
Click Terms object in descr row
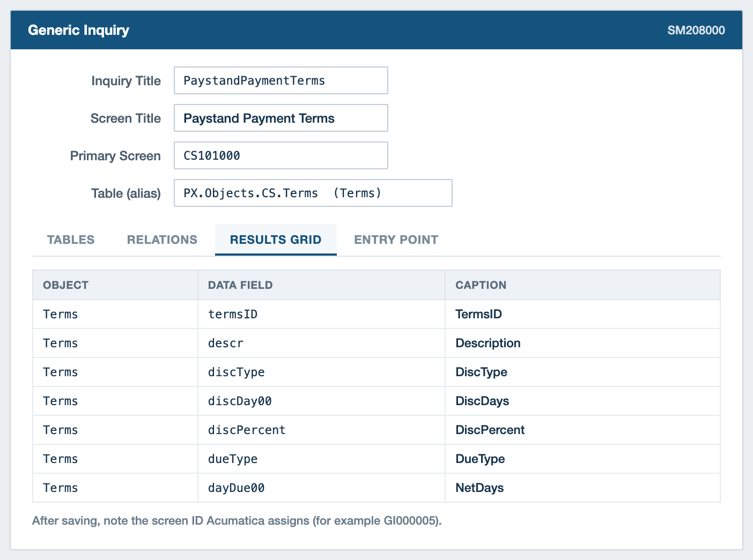(x=115, y=343)
